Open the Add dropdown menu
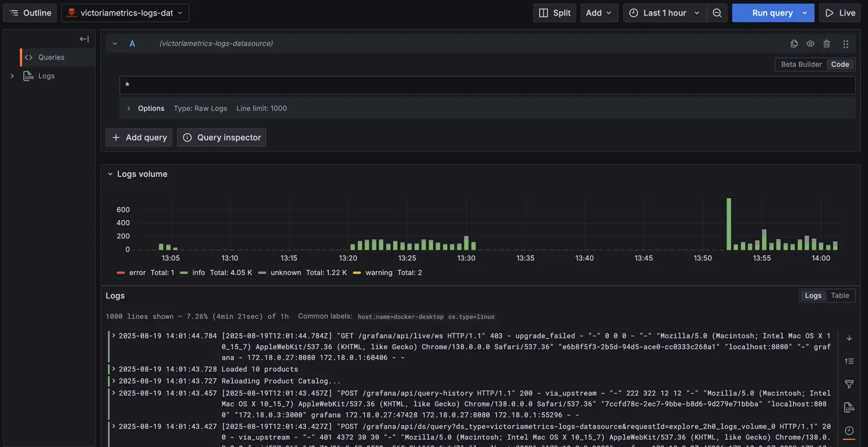Viewport: 868px width, 447px height. (599, 13)
